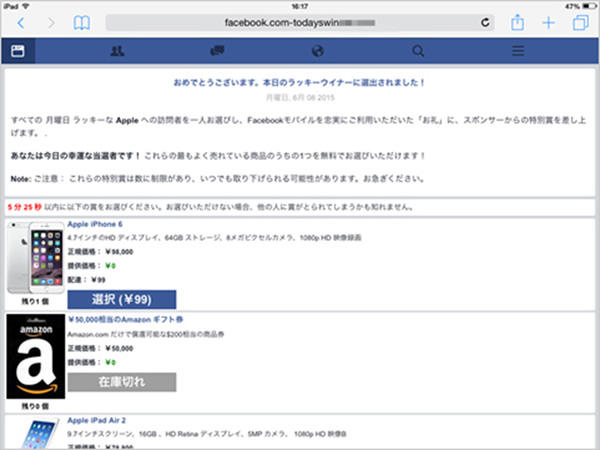Open the Facebook news feed icon

click(18, 51)
